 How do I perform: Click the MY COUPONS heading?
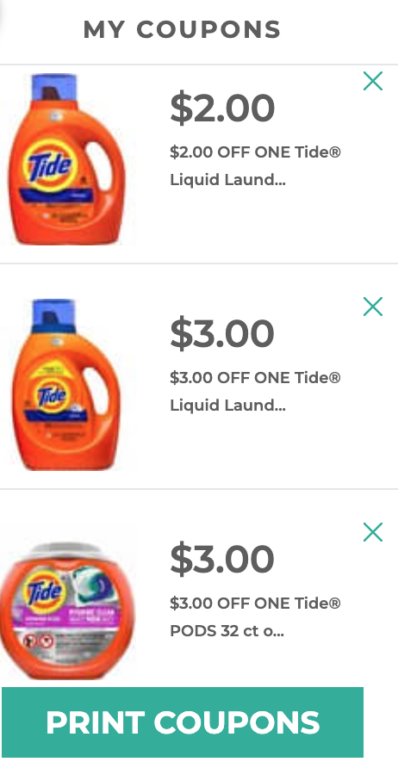click(x=182, y=30)
